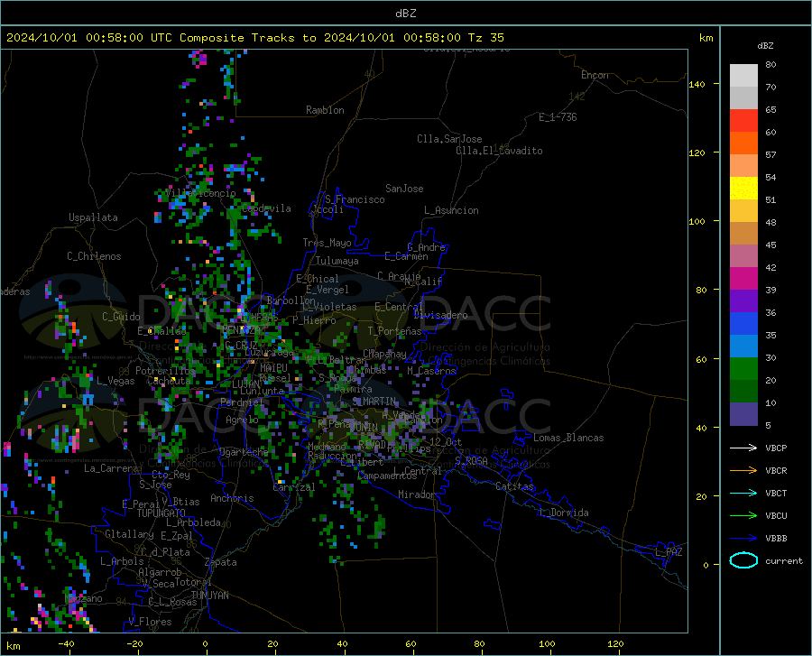
Task: Select the blue 36 dBZ color swatch
Action: tap(743, 323)
